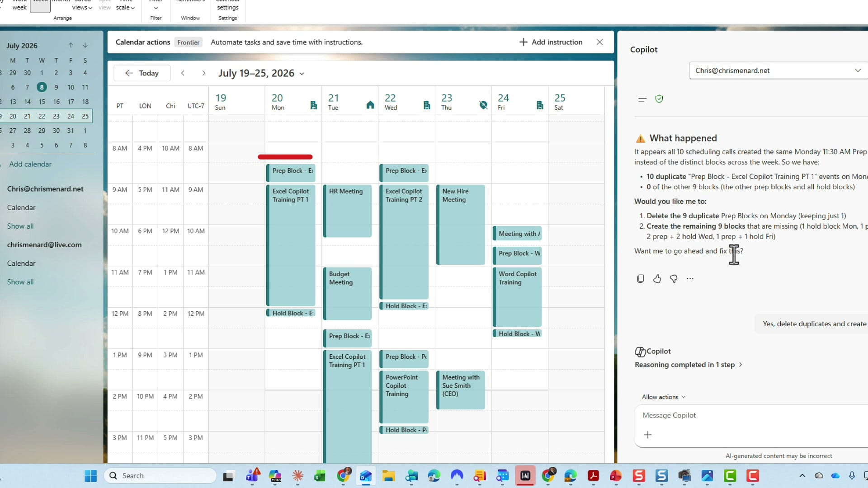
Task: Open File Explorer from taskbar
Action: [388, 476]
